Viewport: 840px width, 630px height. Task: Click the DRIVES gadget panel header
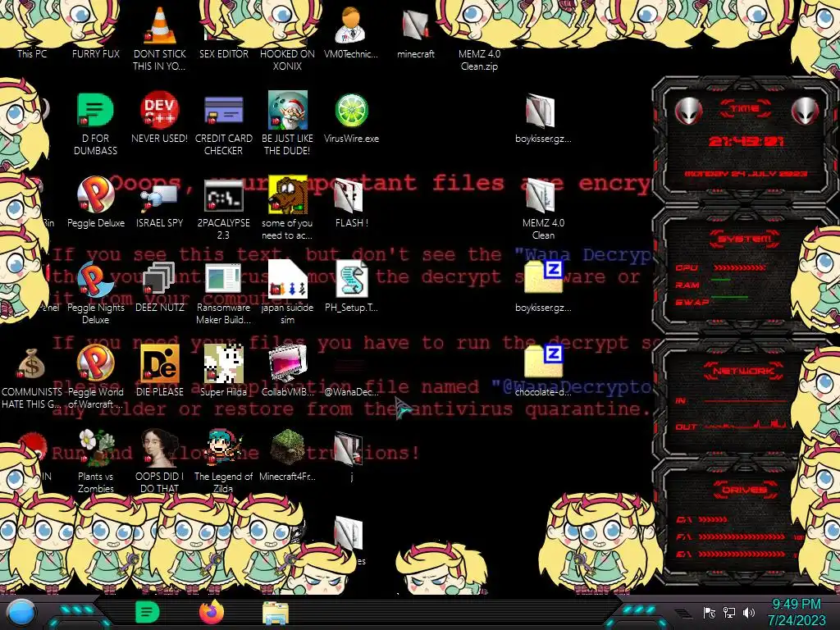click(x=743, y=490)
